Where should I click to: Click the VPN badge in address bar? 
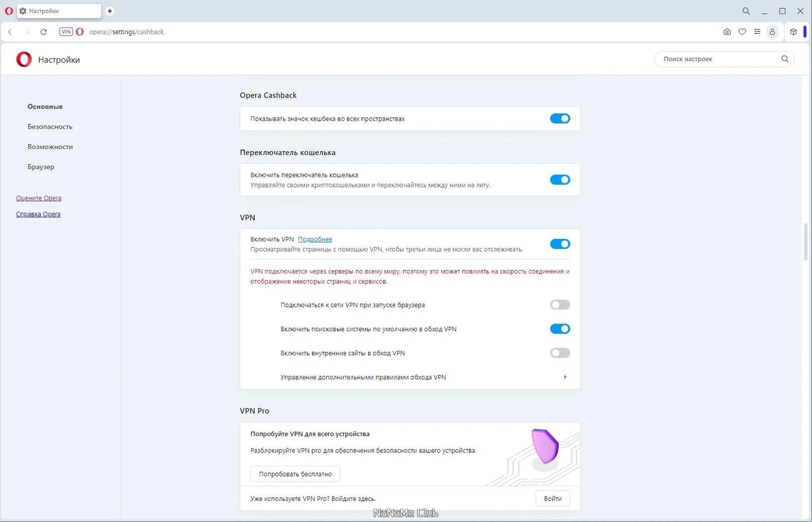(x=66, y=32)
